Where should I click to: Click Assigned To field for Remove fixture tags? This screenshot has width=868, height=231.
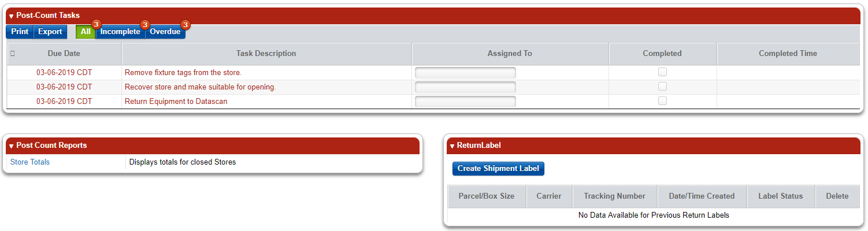pos(465,73)
